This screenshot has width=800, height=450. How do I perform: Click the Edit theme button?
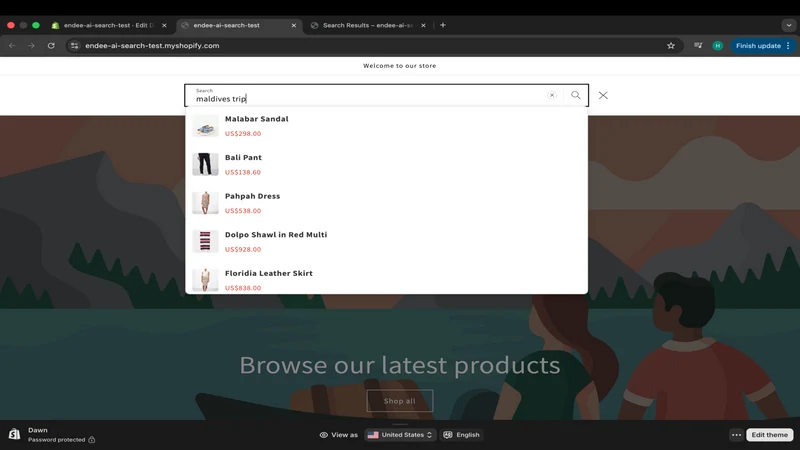(x=769, y=435)
